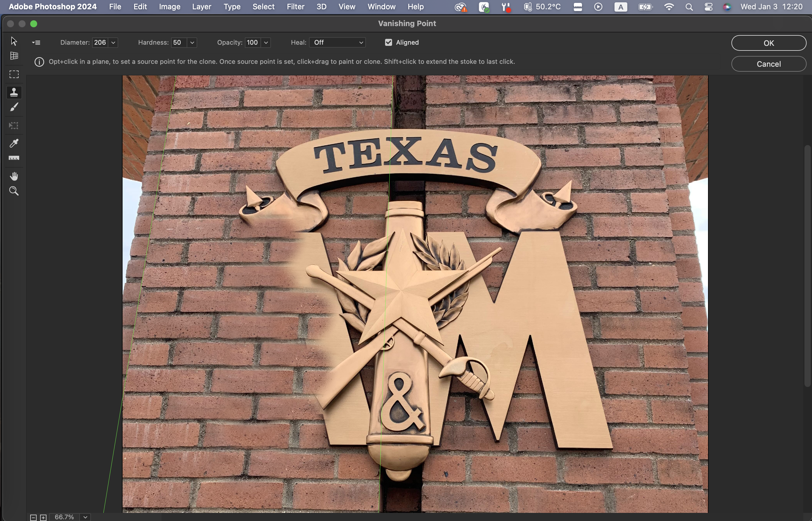This screenshot has width=812, height=521.
Task: Open the Vanishing Point settings menu icon
Action: (36, 43)
